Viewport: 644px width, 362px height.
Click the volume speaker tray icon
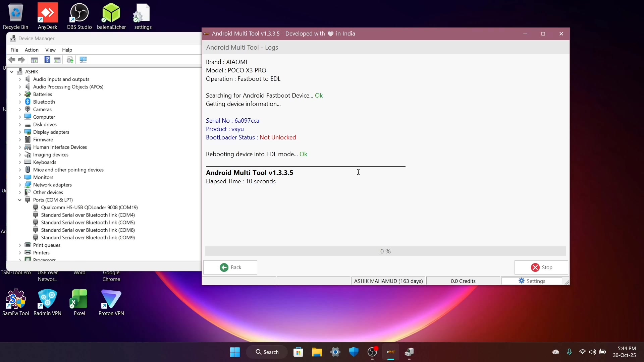(593, 352)
